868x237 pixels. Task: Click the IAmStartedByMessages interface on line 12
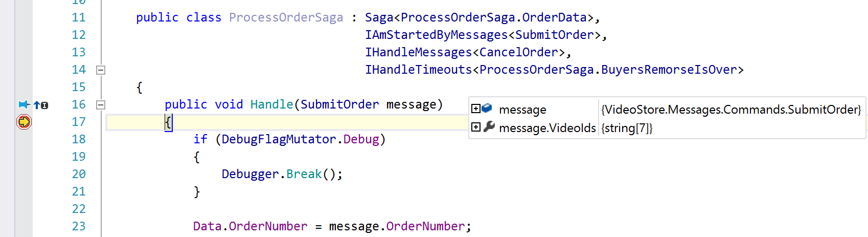[x=436, y=35]
